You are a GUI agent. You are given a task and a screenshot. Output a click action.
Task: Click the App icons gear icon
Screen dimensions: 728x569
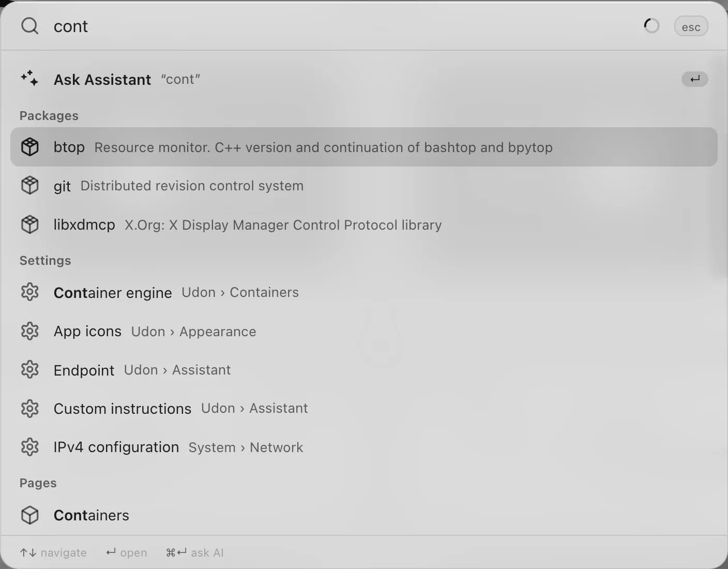click(29, 331)
